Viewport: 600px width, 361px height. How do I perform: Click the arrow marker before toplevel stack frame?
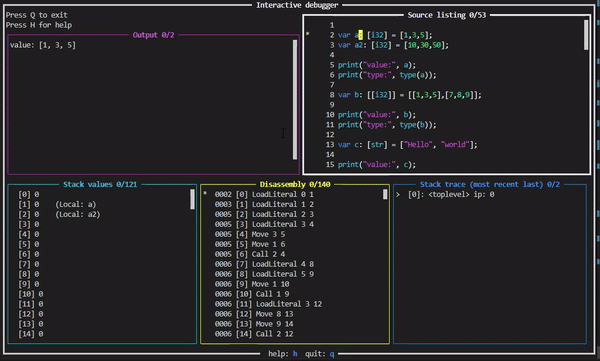click(398, 194)
